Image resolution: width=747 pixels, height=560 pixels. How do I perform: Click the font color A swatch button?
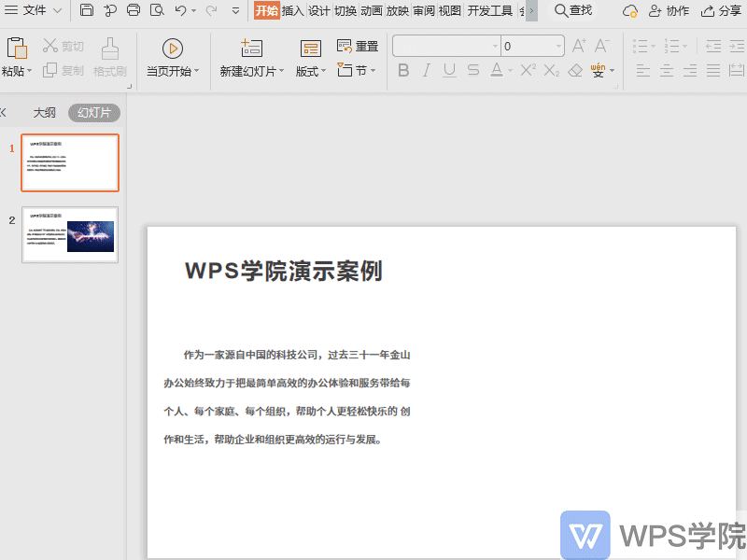[497, 71]
